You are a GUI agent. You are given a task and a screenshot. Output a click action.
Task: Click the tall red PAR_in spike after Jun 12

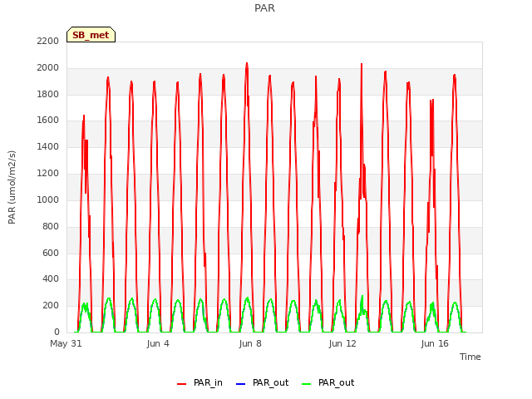point(362,65)
